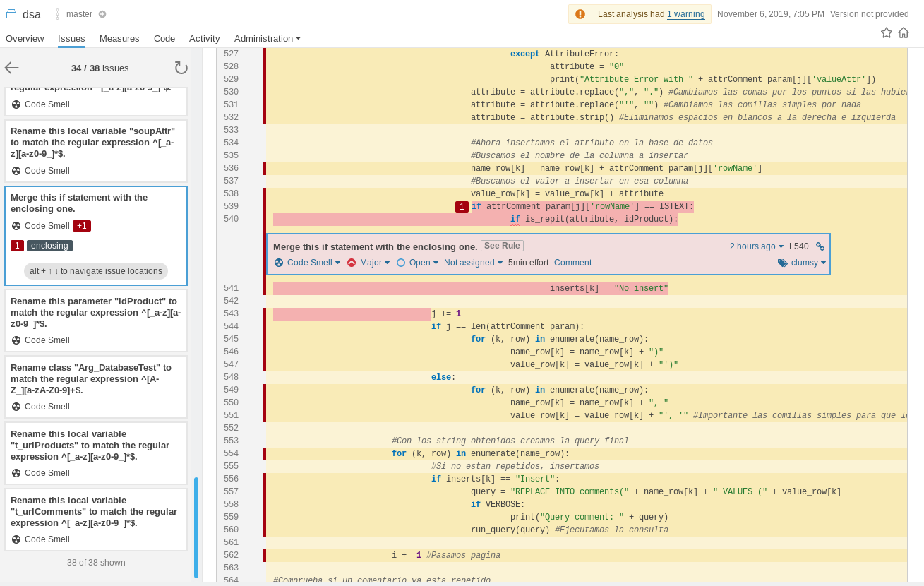Click L540 line reference in issue box

click(799, 246)
